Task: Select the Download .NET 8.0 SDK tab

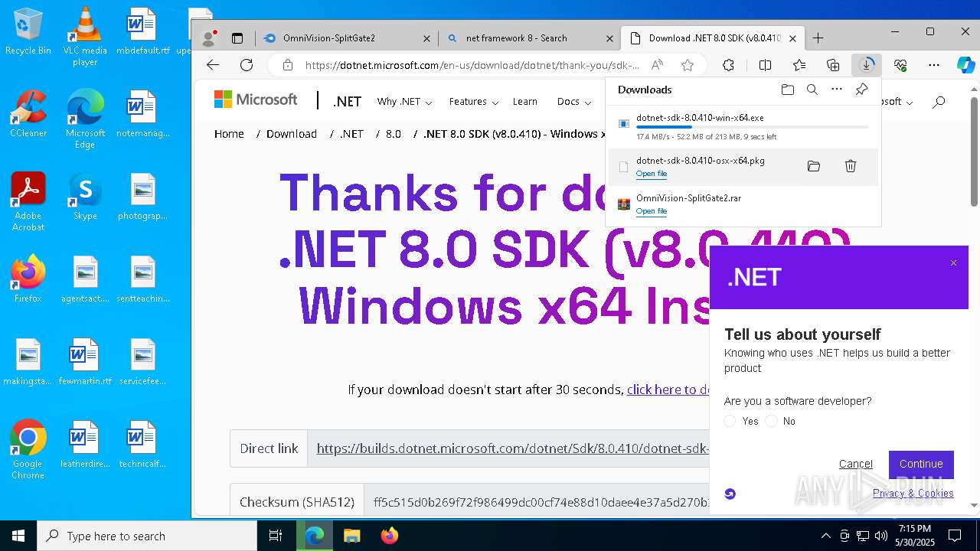Action: click(713, 38)
